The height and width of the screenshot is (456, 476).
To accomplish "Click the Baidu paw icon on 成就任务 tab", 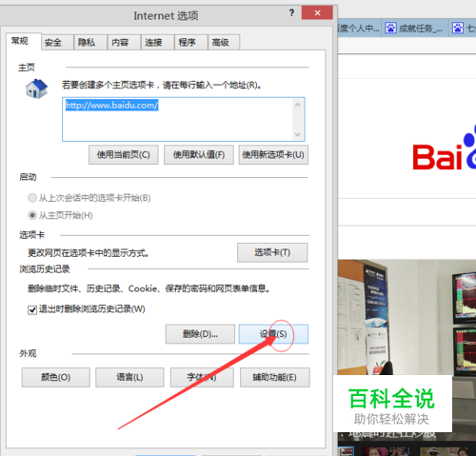I will click(390, 29).
